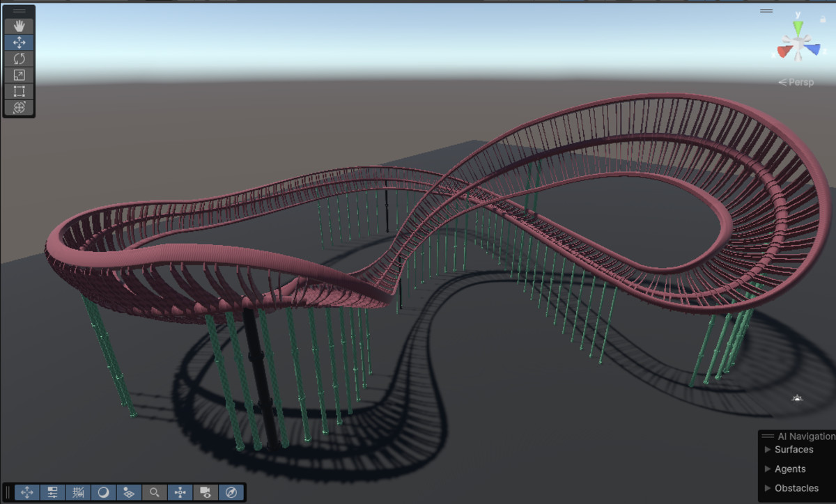836x504 pixels.
Task: Switch to the Rotate tool
Action: [19, 58]
